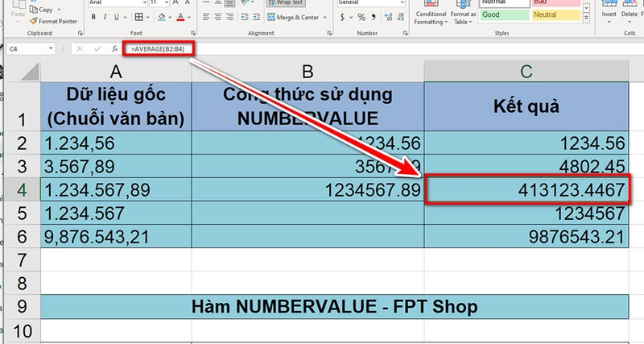The image size is (644, 344).
Task: Cancel formula entry with X icon
Action: tap(80, 49)
